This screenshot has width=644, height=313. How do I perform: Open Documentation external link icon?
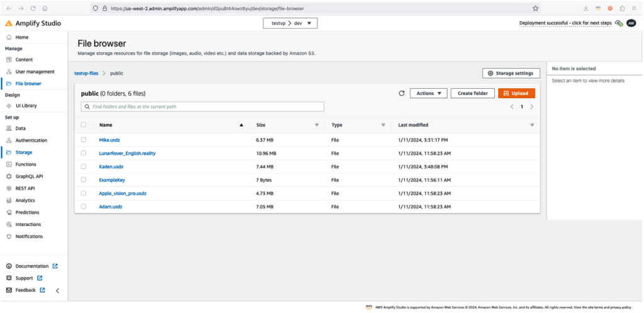[x=55, y=266]
